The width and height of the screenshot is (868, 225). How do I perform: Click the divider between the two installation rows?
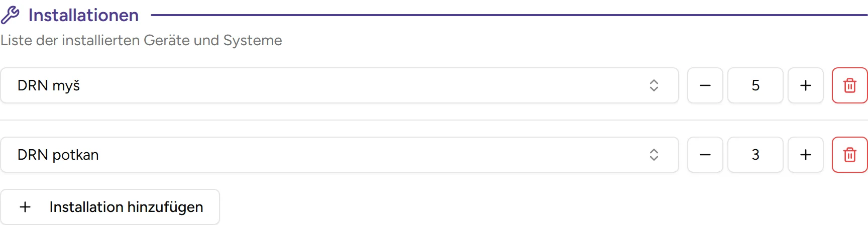[434, 120]
